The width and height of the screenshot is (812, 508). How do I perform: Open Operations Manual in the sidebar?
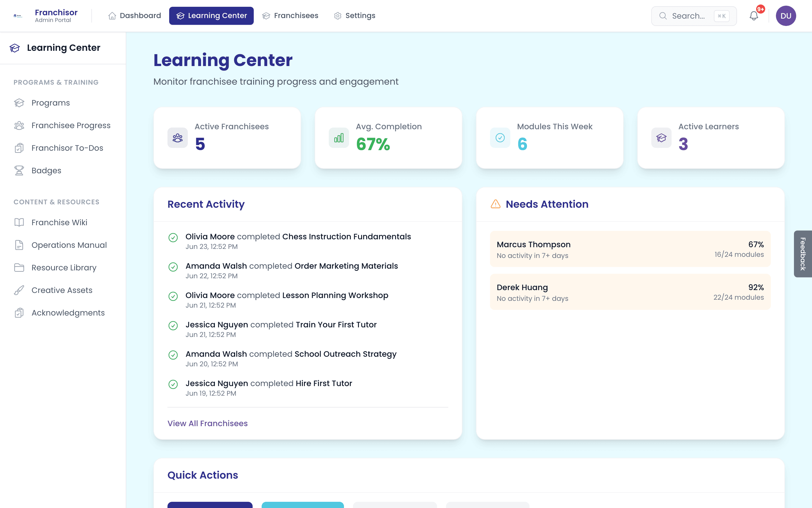click(63, 245)
